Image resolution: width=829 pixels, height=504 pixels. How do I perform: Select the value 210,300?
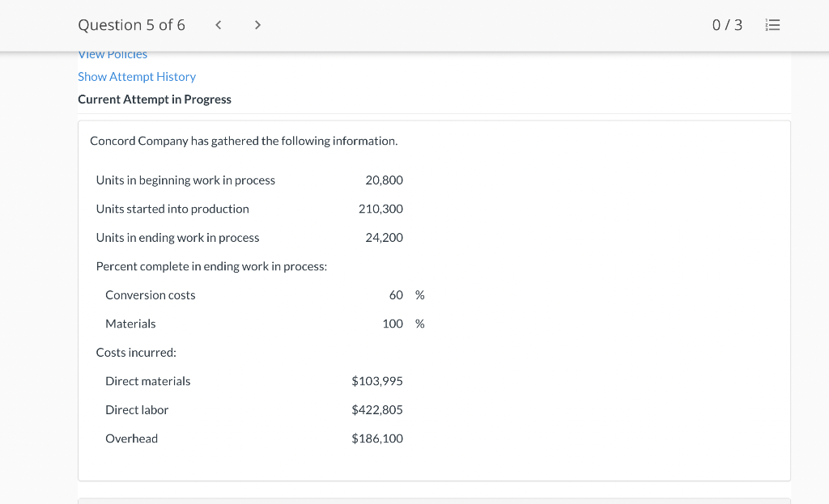point(380,209)
